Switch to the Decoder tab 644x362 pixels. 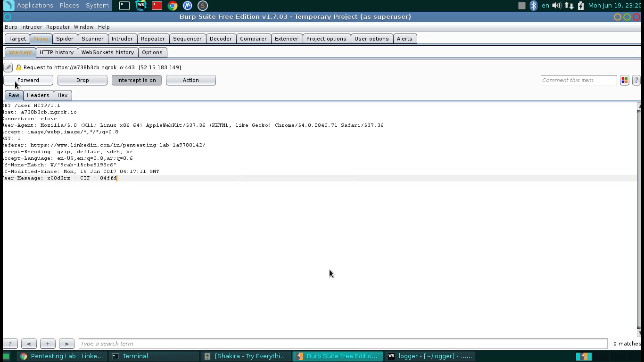[x=221, y=39]
